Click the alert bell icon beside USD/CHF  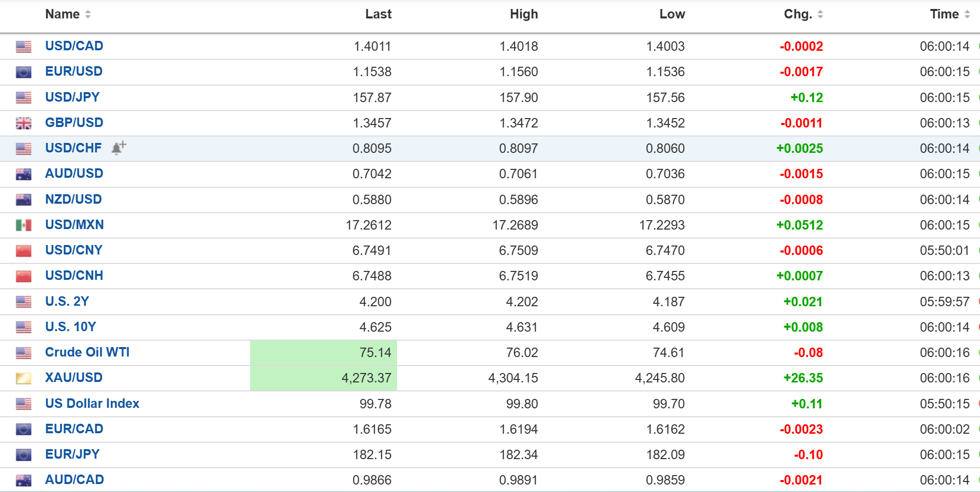coord(119,148)
